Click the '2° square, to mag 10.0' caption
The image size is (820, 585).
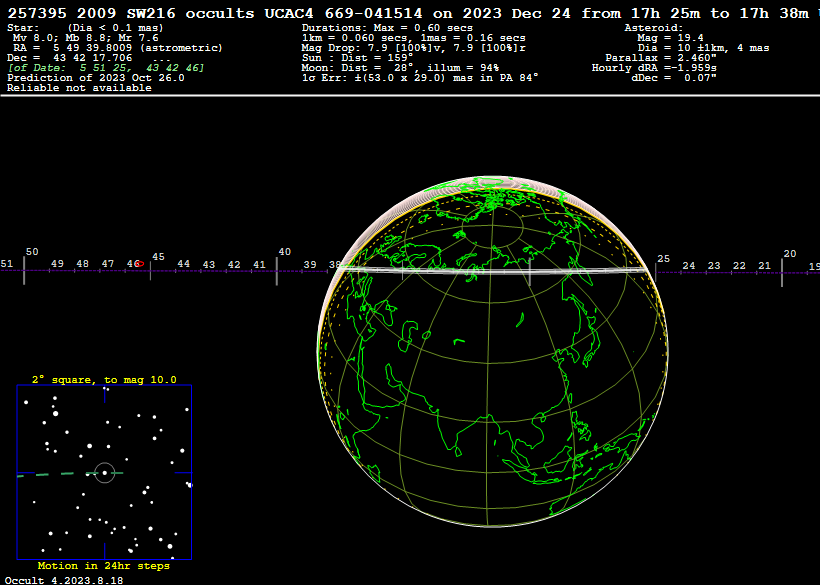pos(104,380)
